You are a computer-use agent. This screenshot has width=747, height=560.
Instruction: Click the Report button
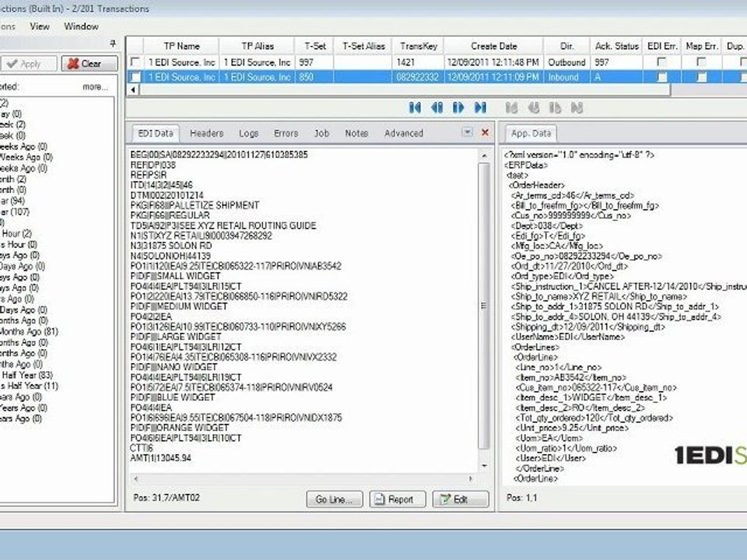[x=398, y=499]
